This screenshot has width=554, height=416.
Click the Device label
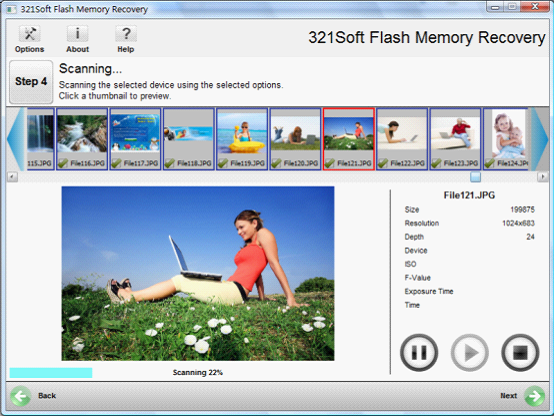click(416, 251)
